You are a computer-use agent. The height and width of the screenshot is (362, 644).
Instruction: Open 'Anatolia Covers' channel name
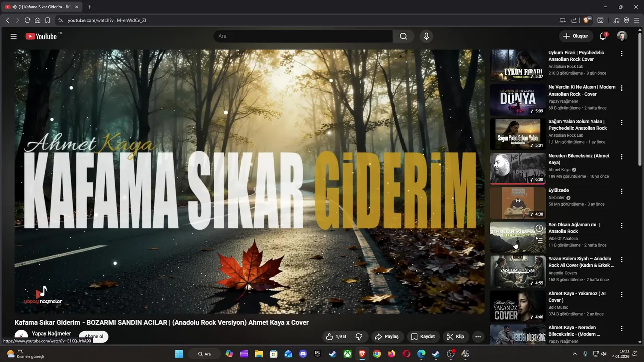click(562, 273)
